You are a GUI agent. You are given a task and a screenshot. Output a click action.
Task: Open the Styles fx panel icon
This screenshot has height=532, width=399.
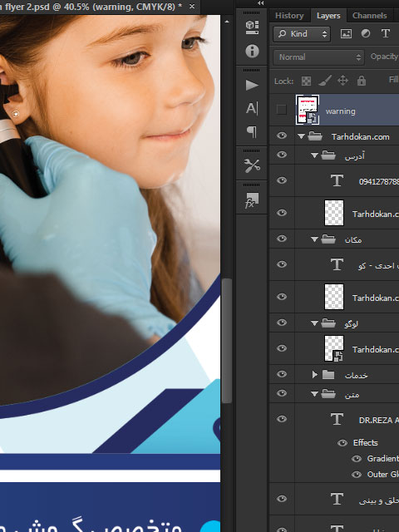coord(252,200)
